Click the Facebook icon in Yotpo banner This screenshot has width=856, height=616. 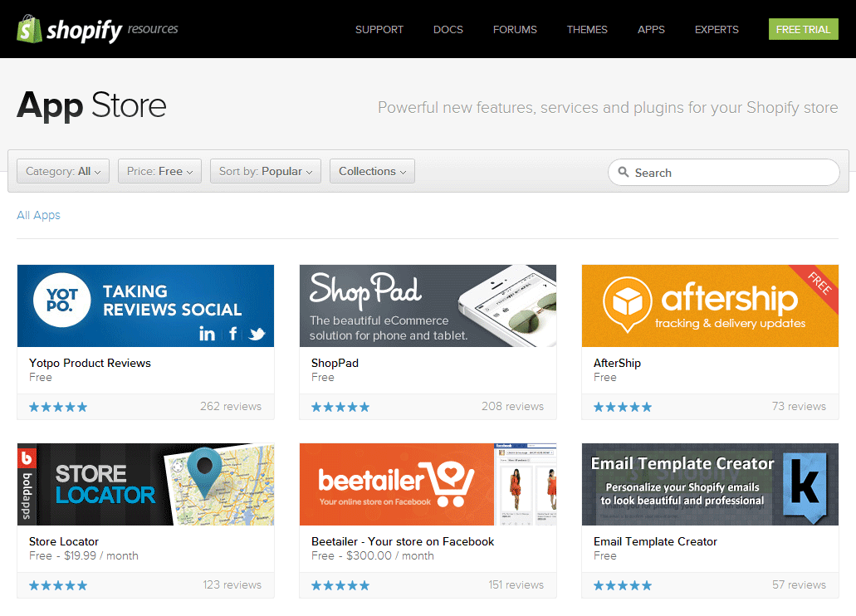pos(233,333)
